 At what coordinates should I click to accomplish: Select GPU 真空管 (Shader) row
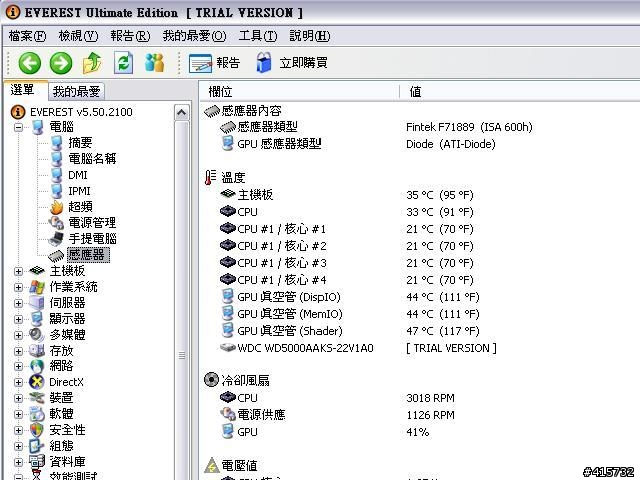click(420, 331)
